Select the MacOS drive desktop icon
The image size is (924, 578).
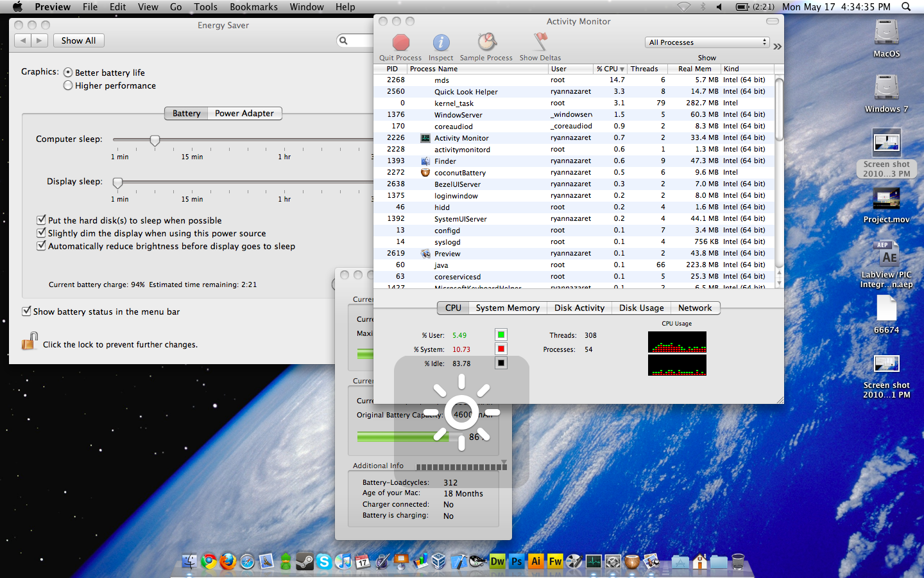[886, 33]
